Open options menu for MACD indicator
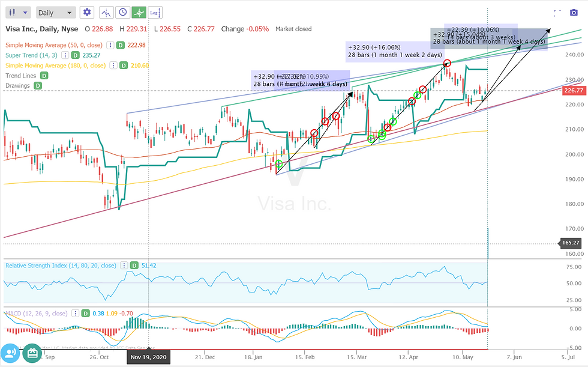The image size is (588, 367). click(75, 314)
